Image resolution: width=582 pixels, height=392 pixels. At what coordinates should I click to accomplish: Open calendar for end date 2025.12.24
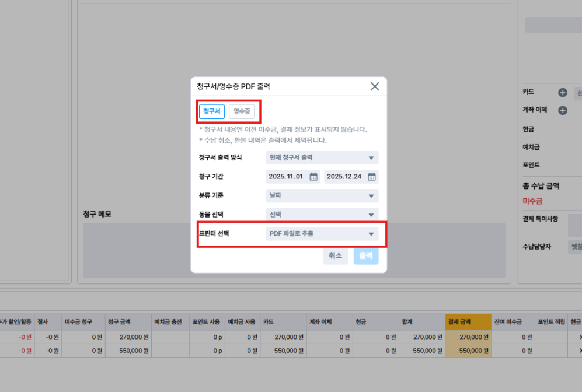click(371, 177)
